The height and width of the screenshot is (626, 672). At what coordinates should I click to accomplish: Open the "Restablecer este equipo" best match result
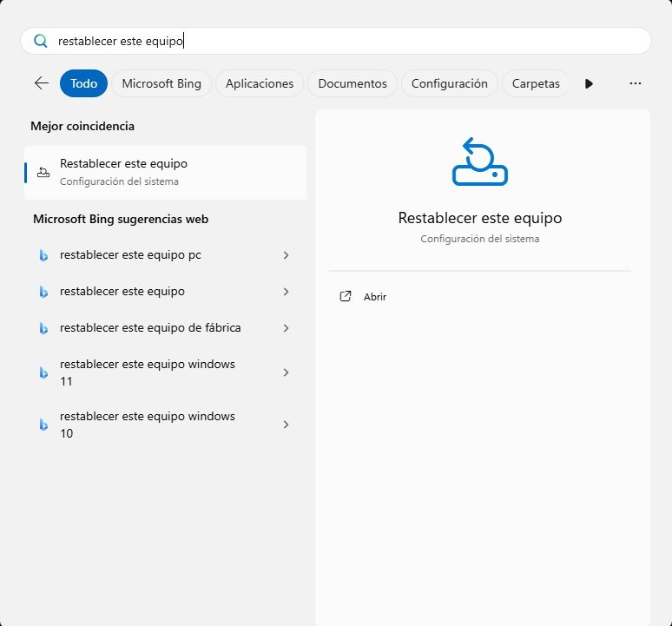(166, 172)
